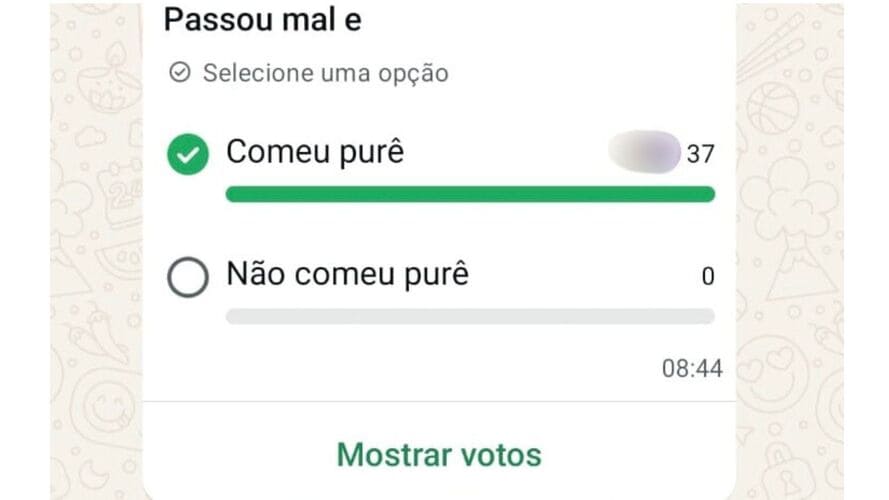
Task: Tap the blurred voter avatars next to 37
Action: tap(643, 153)
